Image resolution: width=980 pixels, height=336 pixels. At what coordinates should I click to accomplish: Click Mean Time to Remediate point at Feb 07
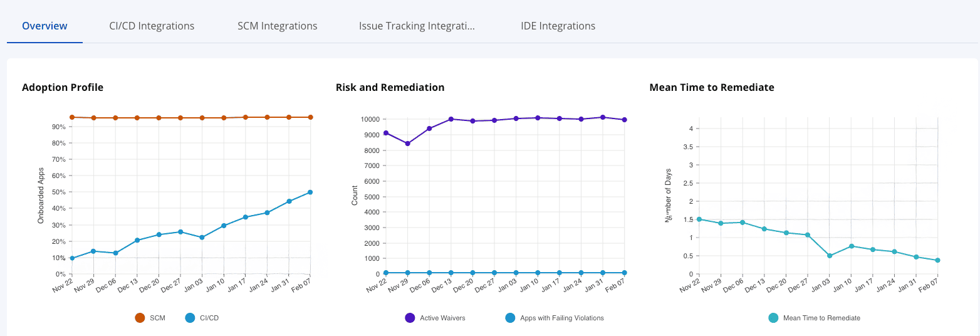937,260
